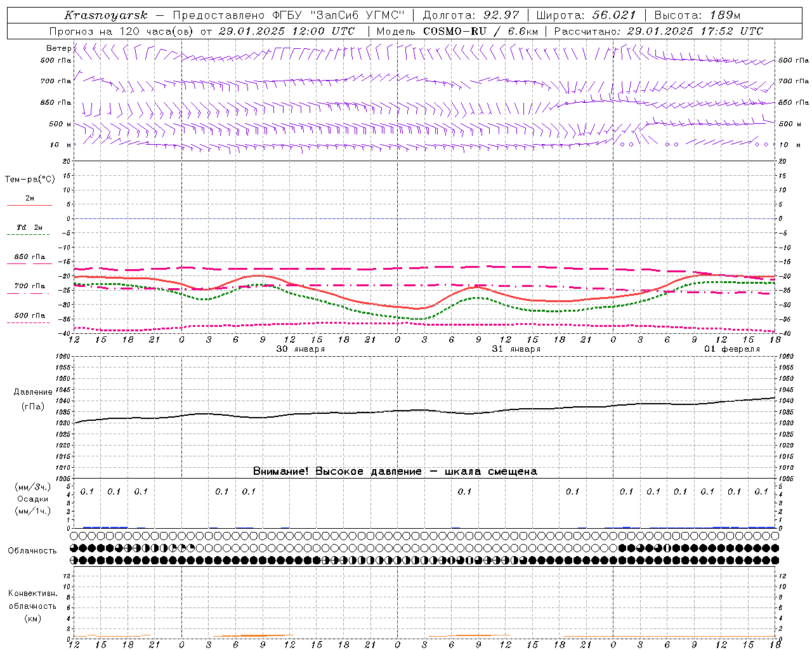
Task: Click the '(км)' unit under convective cloudiness
Action: click(x=32, y=618)
